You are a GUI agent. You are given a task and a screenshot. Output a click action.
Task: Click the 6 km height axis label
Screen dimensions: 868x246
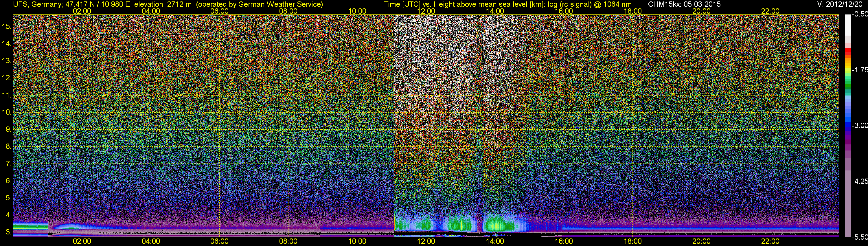8,181
